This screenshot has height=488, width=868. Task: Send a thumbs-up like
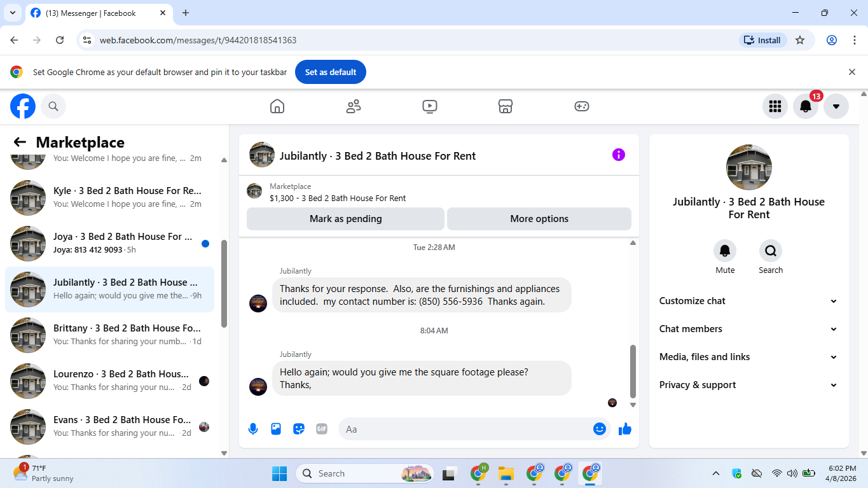[625, 429]
